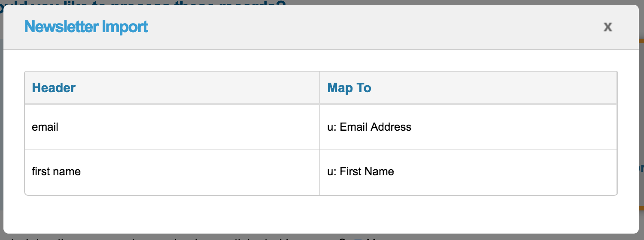Click the blue text peeking at right edge

pos(641,168)
